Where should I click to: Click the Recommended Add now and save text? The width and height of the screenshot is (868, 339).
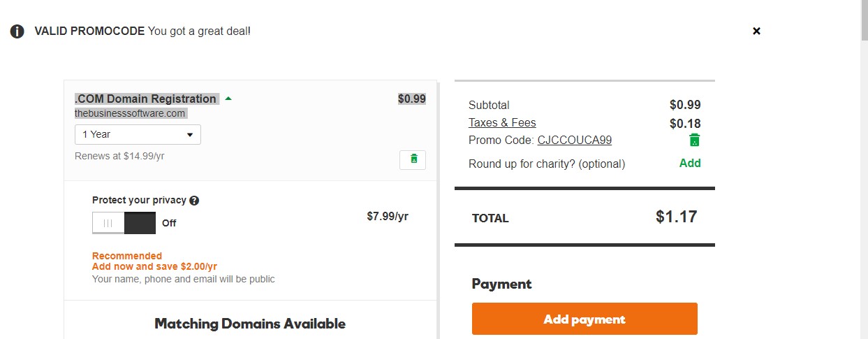pos(154,261)
